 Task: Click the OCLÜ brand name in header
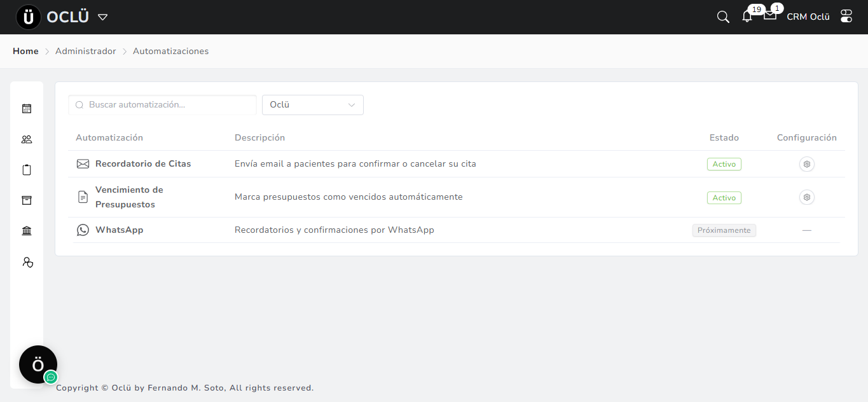[68, 17]
